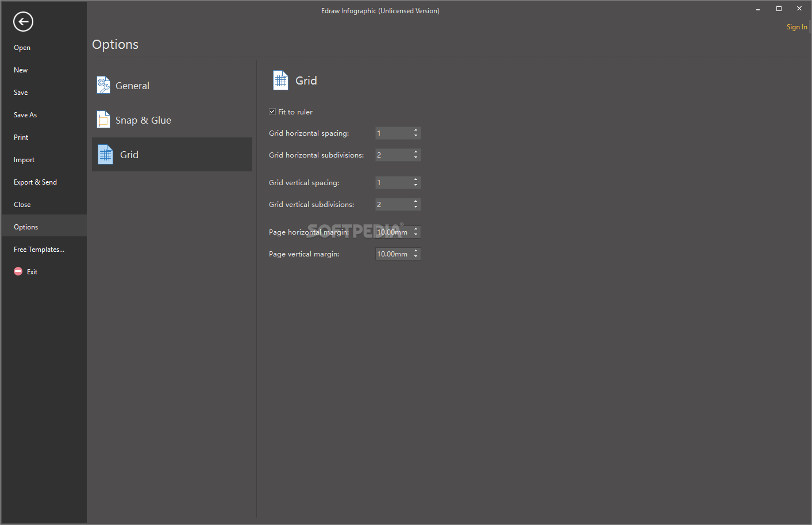
Task: Increase Page horizontal margin with up arrow
Action: (x=415, y=229)
